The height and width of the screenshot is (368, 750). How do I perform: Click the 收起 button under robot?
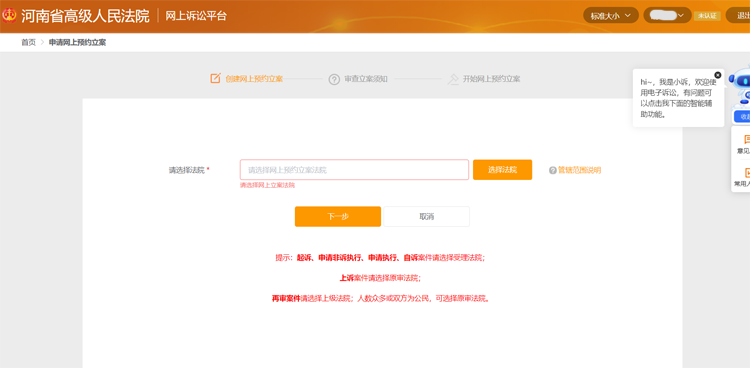(x=742, y=117)
